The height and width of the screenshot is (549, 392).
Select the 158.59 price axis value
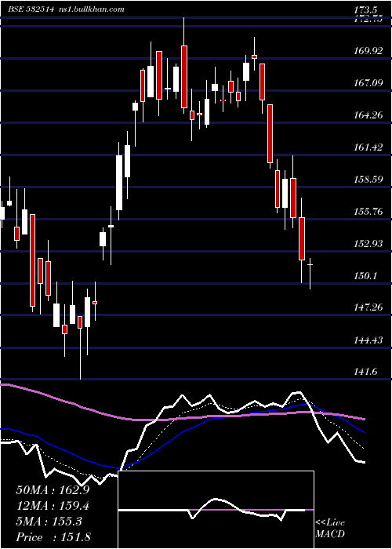tap(368, 180)
